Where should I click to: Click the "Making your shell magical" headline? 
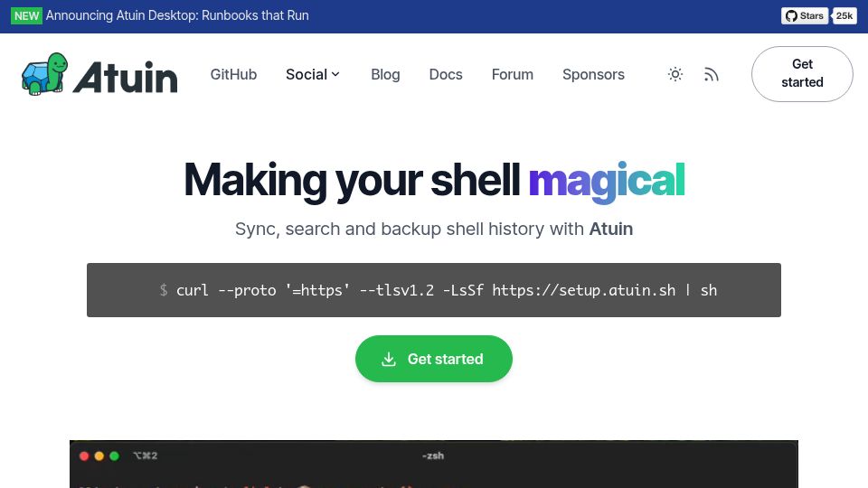434,181
